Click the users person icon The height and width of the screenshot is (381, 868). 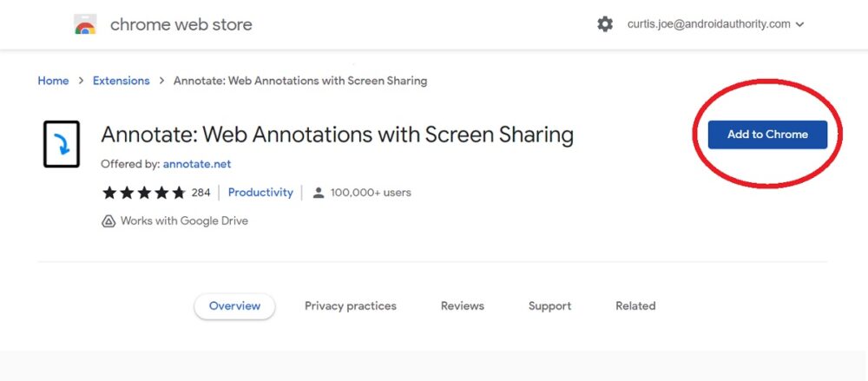(319, 193)
